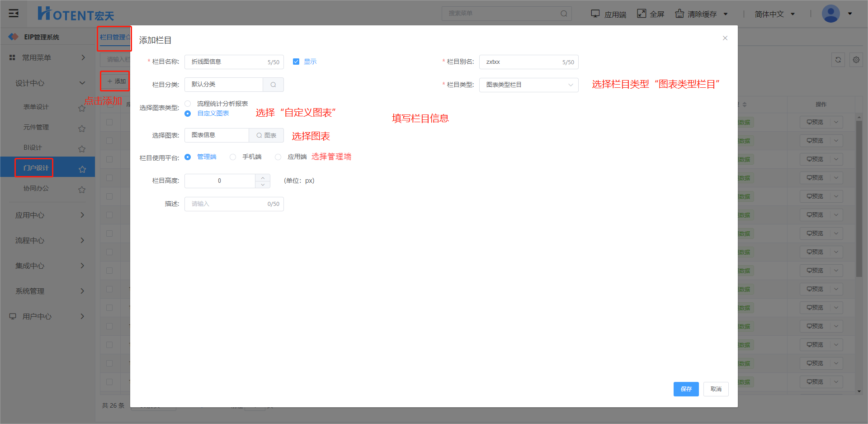This screenshot has height=424, width=868.
Task: Increase 栏目高度 with the up stepper arrow
Action: (263, 178)
